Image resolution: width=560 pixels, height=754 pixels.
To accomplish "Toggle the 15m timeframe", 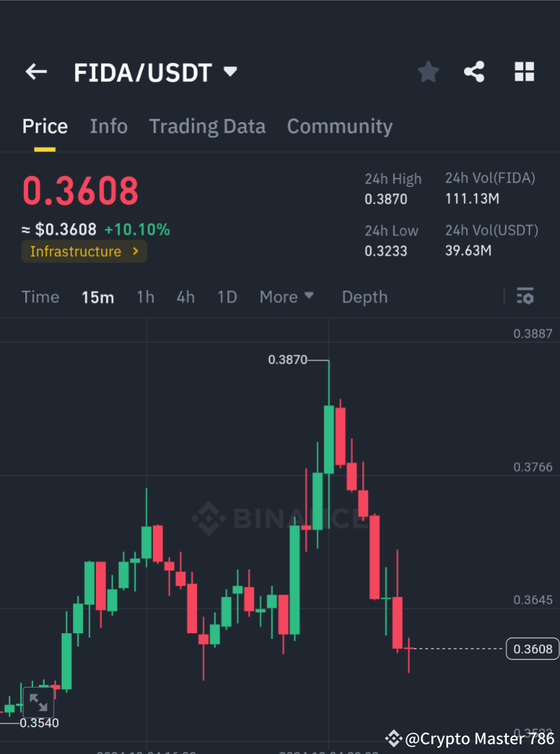I will click(98, 297).
